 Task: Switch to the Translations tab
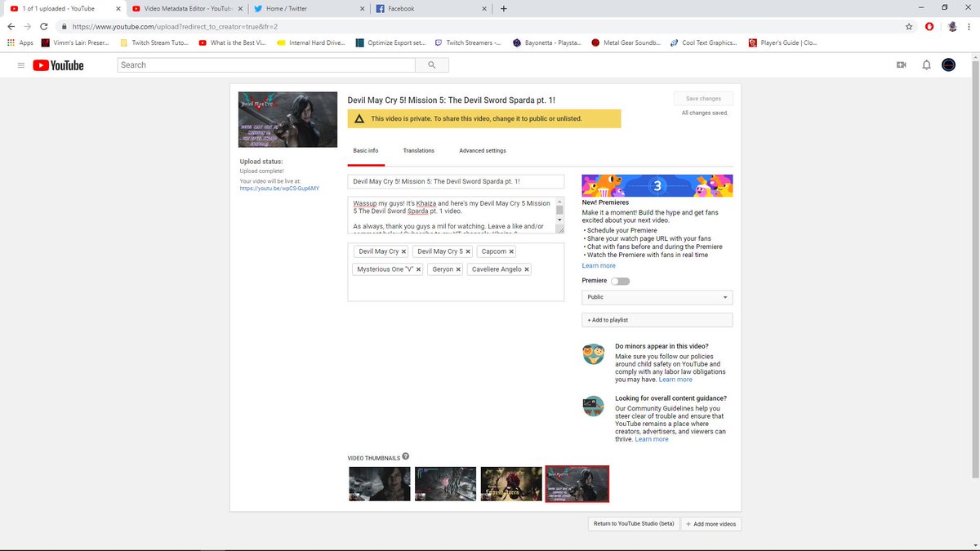click(419, 151)
